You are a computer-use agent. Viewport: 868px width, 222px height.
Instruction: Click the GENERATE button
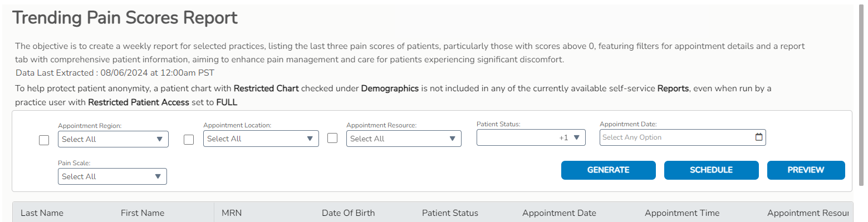609,170
